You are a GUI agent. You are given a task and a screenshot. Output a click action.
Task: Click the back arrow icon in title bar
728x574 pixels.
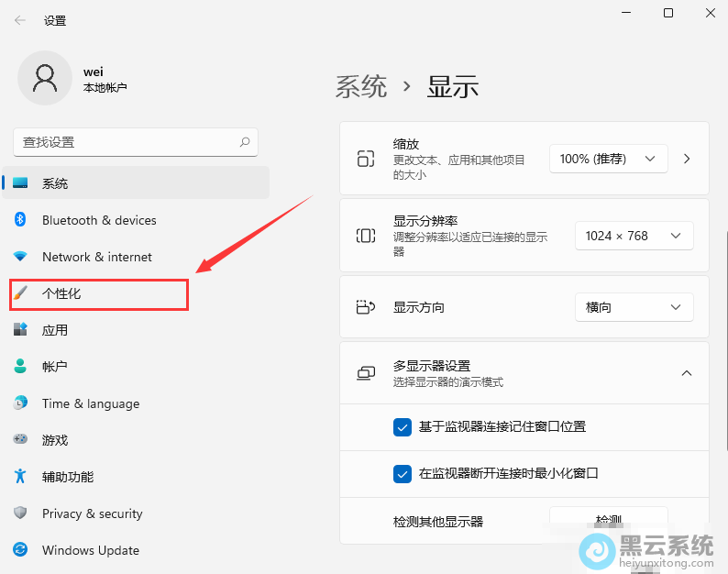20,19
